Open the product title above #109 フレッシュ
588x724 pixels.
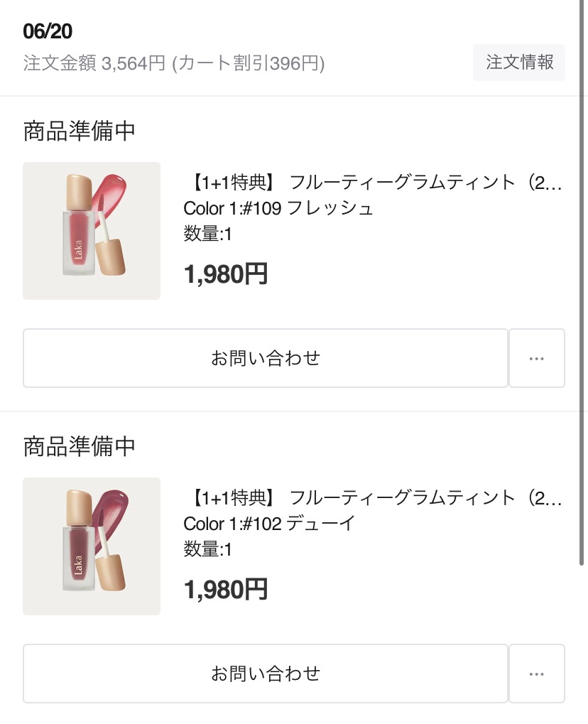coord(376,183)
